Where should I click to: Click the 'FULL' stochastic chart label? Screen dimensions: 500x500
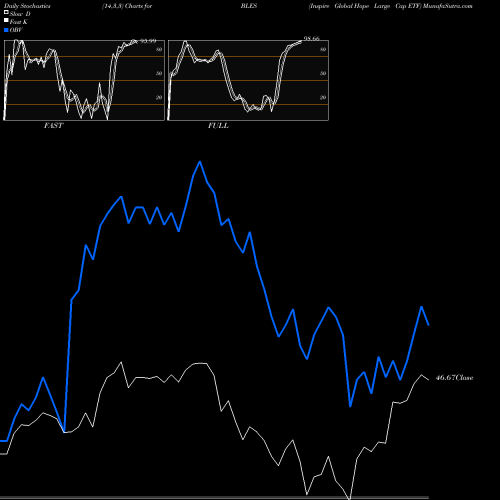(x=218, y=126)
